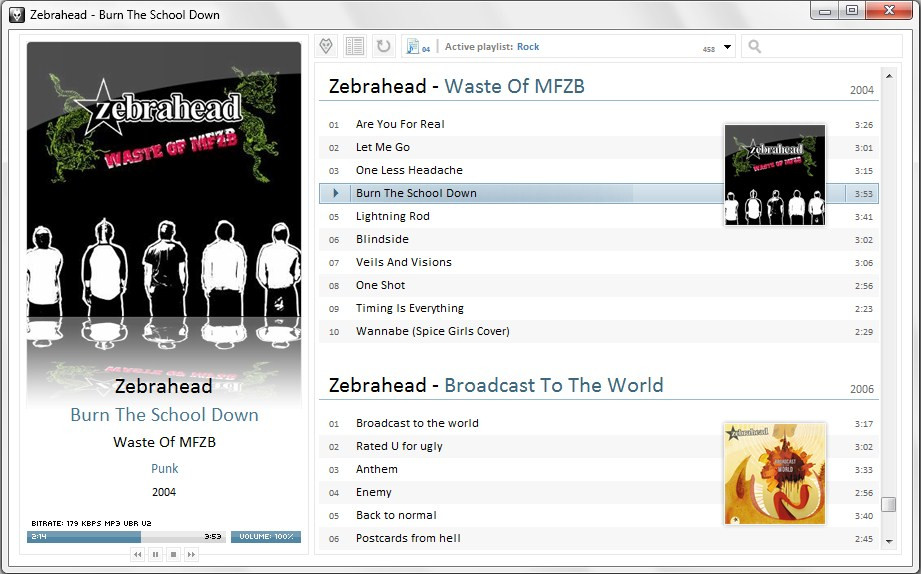Select track Wannabe (Spice Girls Cover)
This screenshot has width=921, height=574.
click(x=599, y=331)
